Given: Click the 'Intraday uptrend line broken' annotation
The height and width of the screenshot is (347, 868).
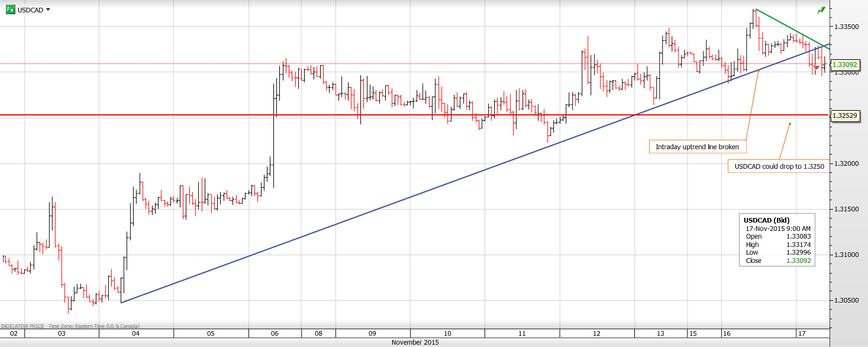Looking at the screenshot, I should pyautogui.click(x=697, y=147).
